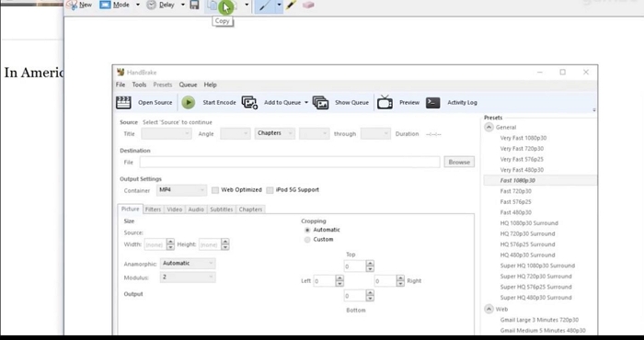Viewport: 644px width, 340px height.
Task: Select the Pen tool in Snipping Tool
Action: (265, 5)
